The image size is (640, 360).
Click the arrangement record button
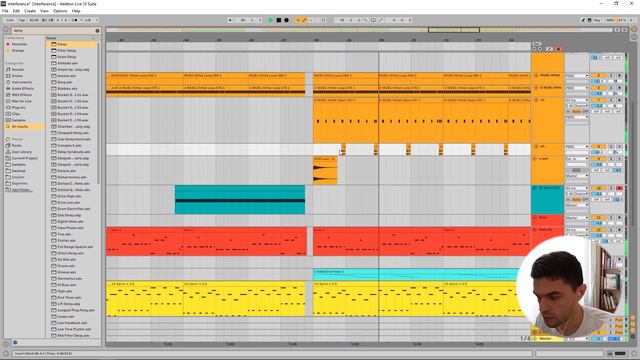287,20
